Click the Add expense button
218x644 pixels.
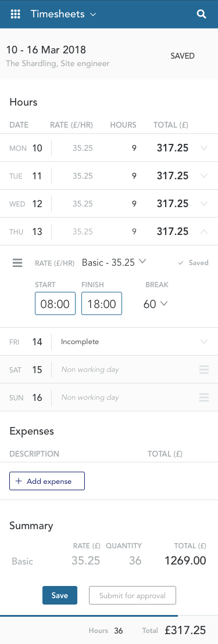(47, 481)
